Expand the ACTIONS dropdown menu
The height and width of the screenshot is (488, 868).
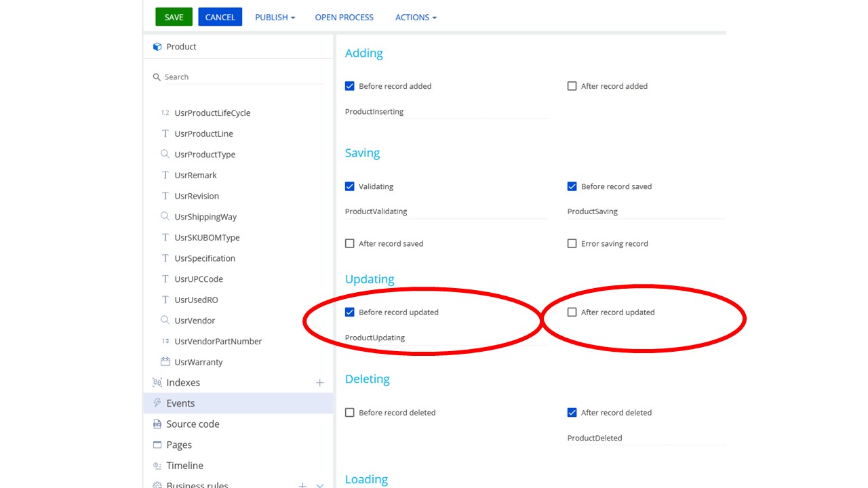416,17
